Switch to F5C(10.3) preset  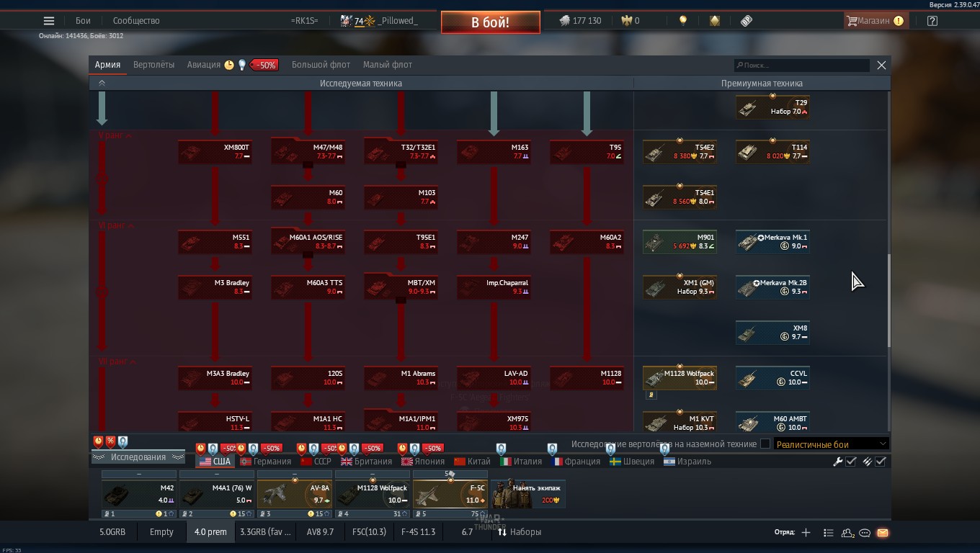[369, 532]
